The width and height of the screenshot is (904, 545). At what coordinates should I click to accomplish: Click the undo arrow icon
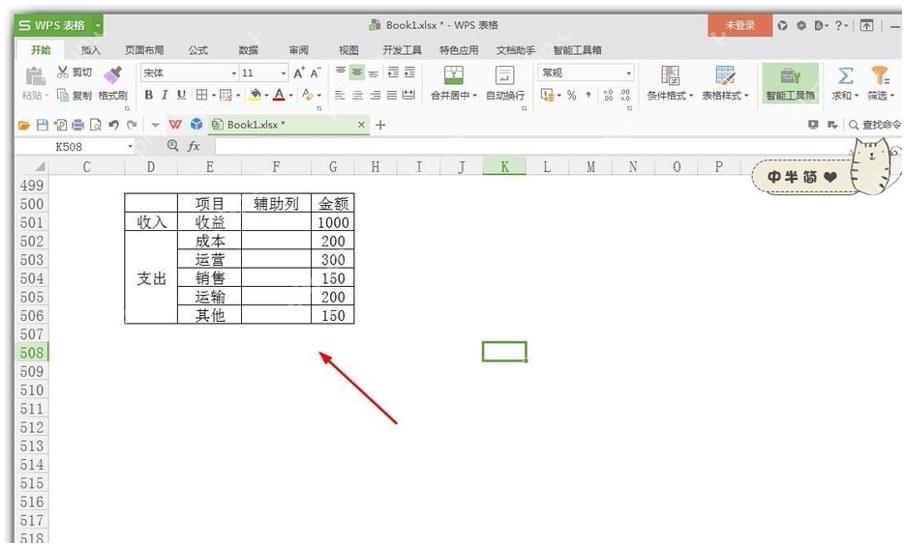point(114,125)
